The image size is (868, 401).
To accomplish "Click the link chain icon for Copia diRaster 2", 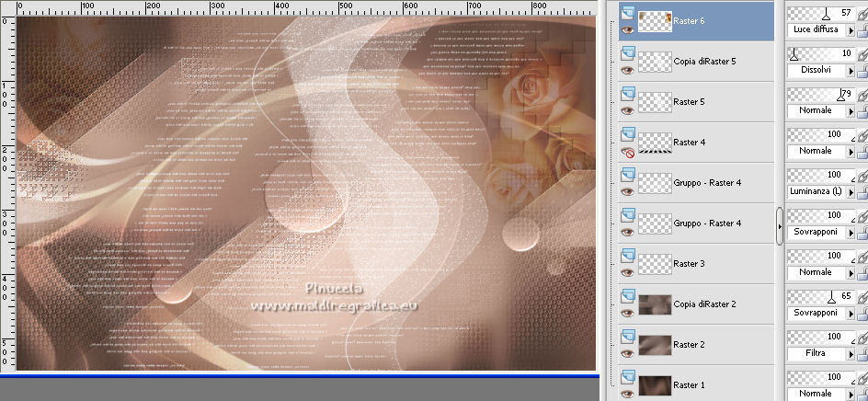I will pyautogui.click(x=862, y=296).
